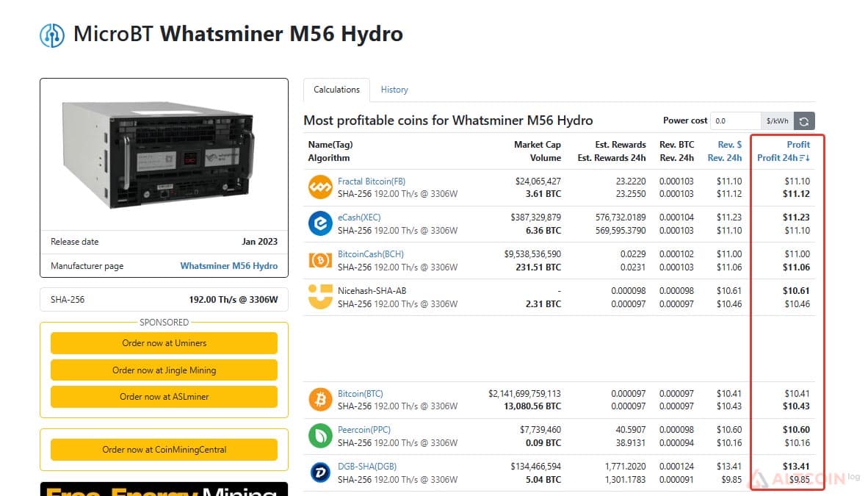Viewport: 868px width, 496px height.
Task: Click the Bitcoin coin icon
Action: 320,400
